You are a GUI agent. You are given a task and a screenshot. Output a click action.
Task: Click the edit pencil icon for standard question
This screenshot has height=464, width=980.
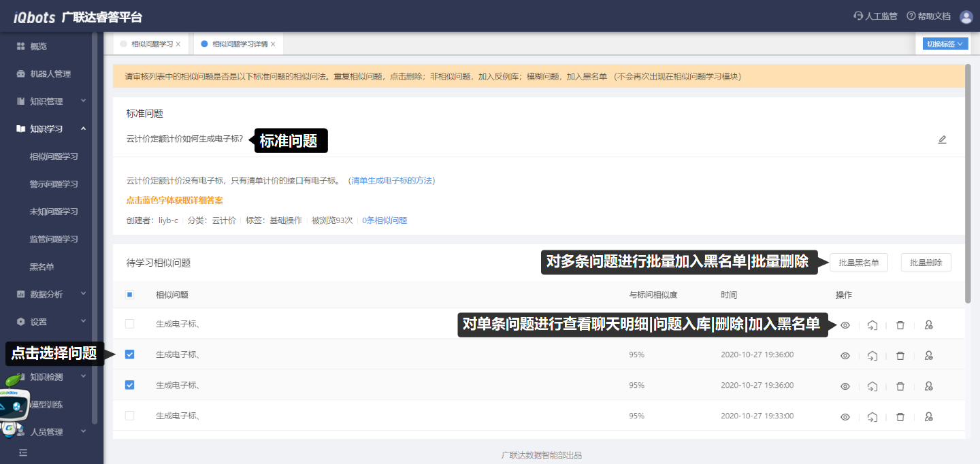(x=942, y=140)
